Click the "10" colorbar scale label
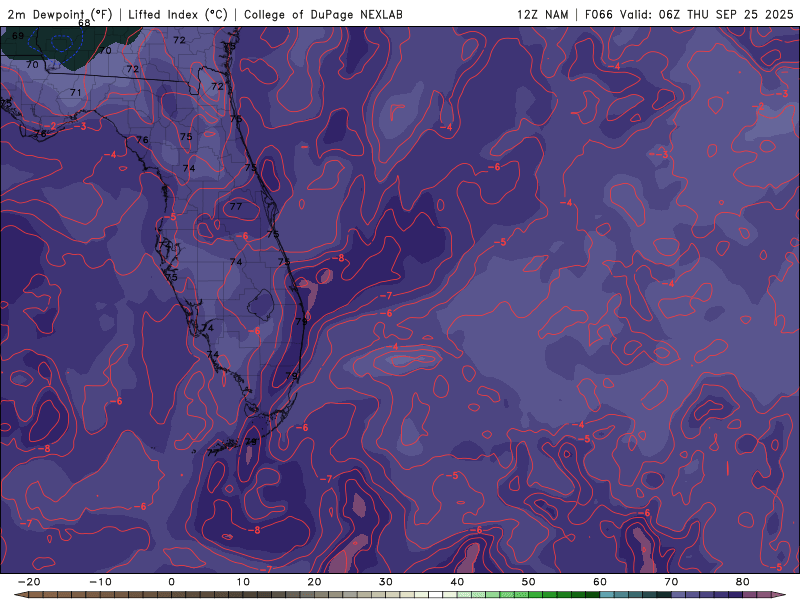800x600 pixels. pos(243,582)
